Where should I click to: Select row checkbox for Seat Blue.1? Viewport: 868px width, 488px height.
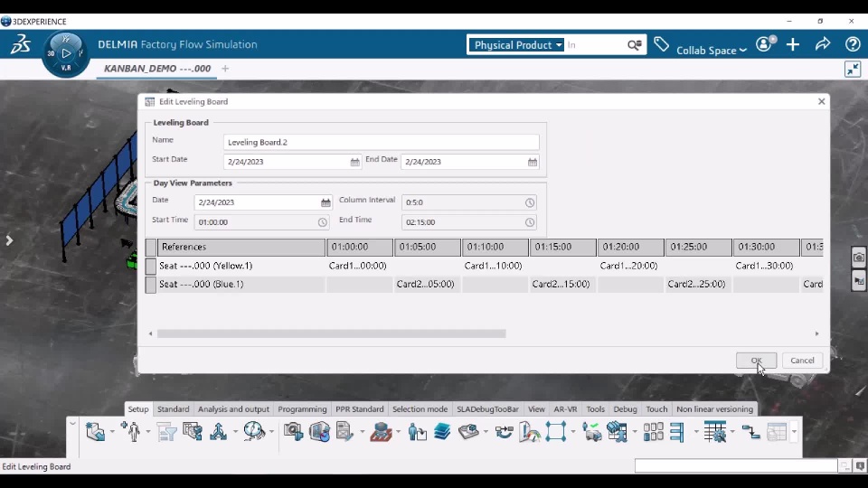(151, 285)
